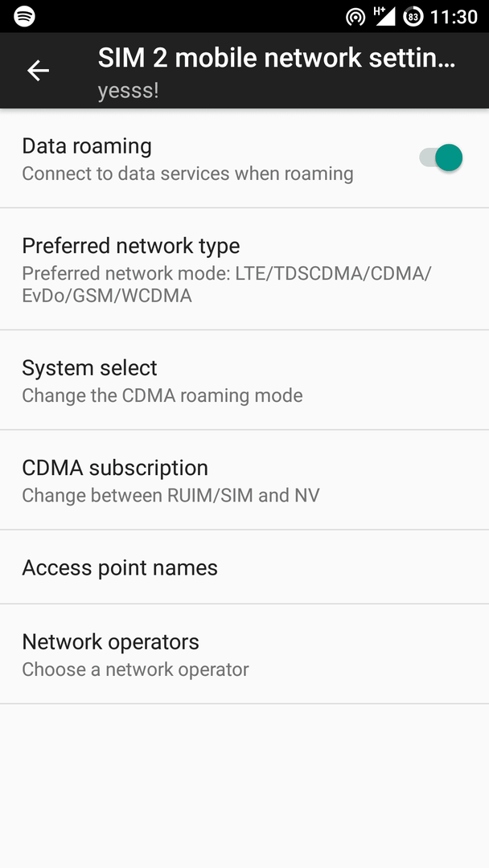Open CDMA subscription setting
489x868 pixels.
[244, 480]
